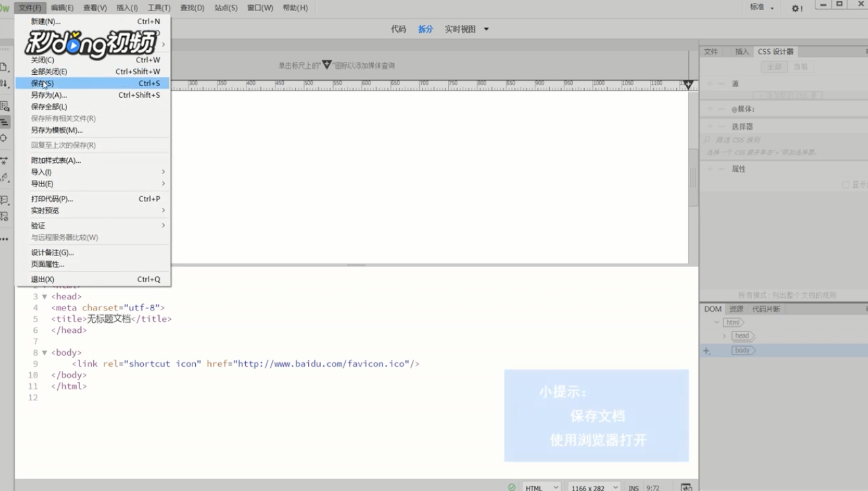Choose 另存为模板(M)... menu item
The height and width of the screenshot is (491, 868).
(93, 130)
